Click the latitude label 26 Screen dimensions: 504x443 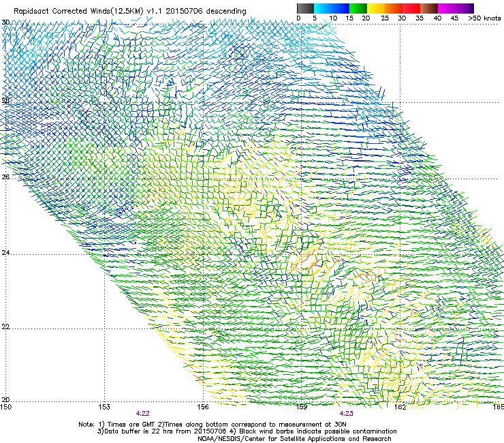[5, 177]
